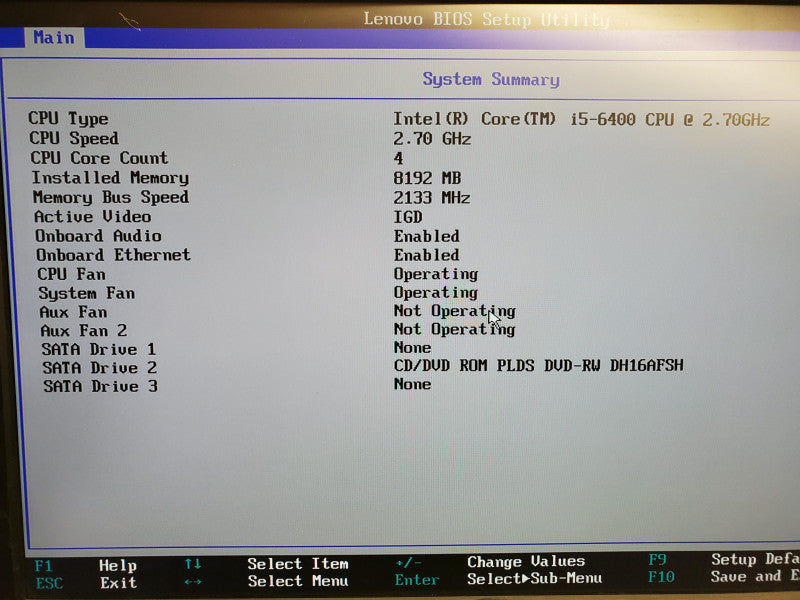800x600 pixels.
Task: Click the core count value 4
Action: tap(398, 158)
